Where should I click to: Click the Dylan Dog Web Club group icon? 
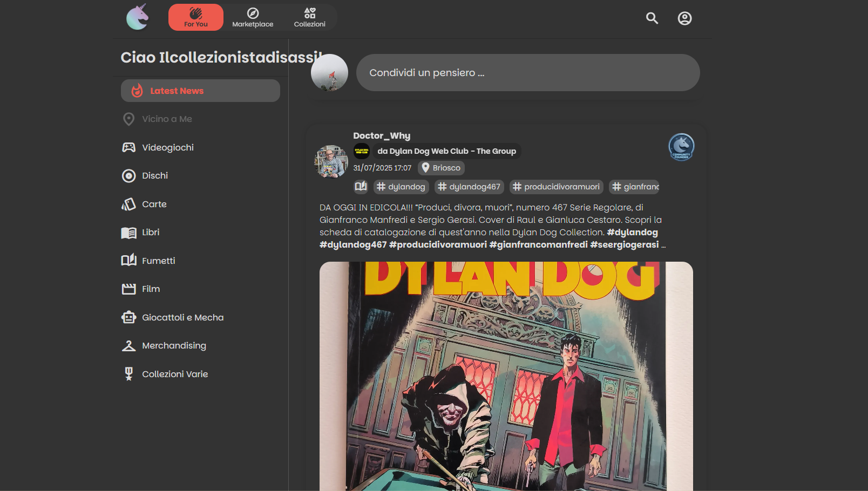click(x=361, y=151)
